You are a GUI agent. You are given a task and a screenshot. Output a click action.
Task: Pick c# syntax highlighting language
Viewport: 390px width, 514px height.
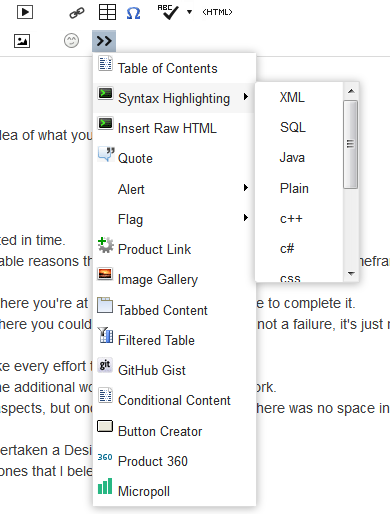[299, 249]
